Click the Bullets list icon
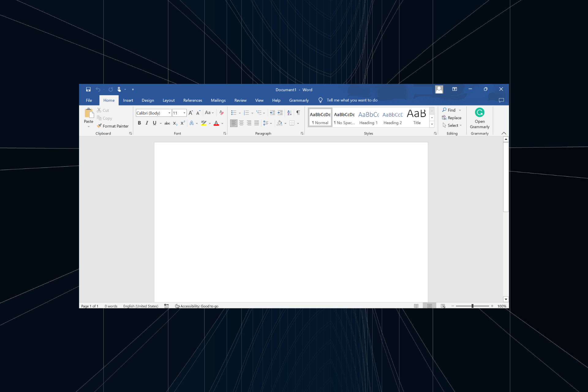Screen dimensions: 588x392 click(233, 113)
